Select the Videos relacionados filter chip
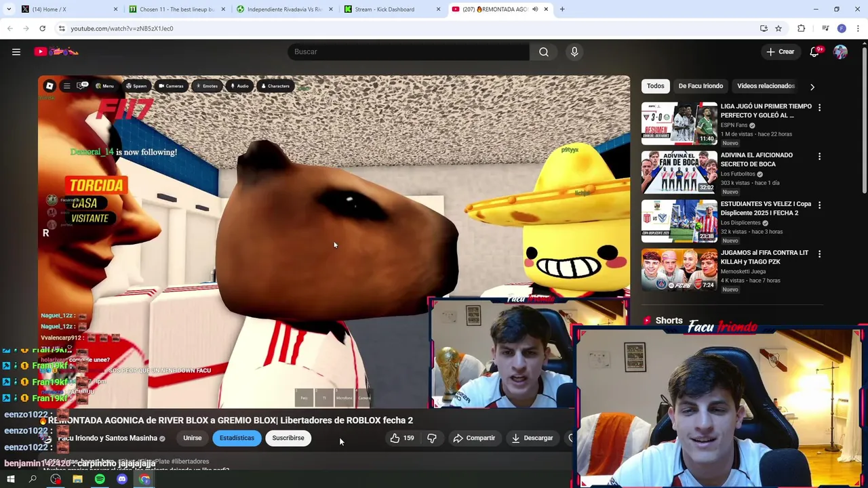The height and width of the screenshot is (488, 868). pyautogui.click(x=766, y=86)
